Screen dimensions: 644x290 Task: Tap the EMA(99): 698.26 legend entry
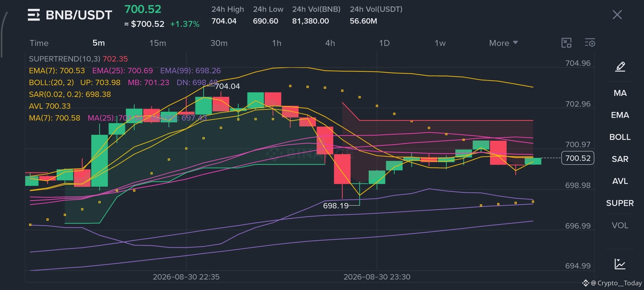(191, 71)
